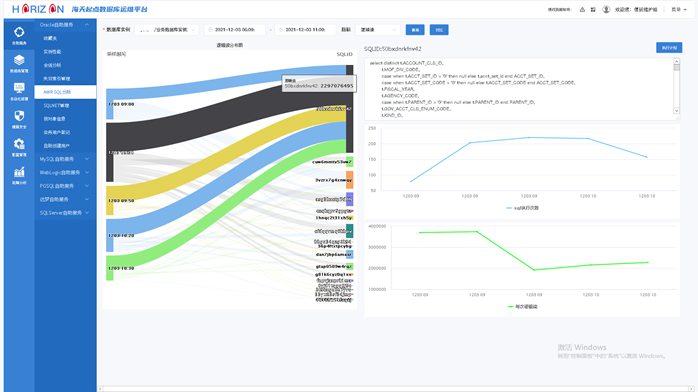The width and height of the screenshot is (698, 392).
Task: Click the horizontal scrollbar left arrow at bottom
Action: point(100,388)
